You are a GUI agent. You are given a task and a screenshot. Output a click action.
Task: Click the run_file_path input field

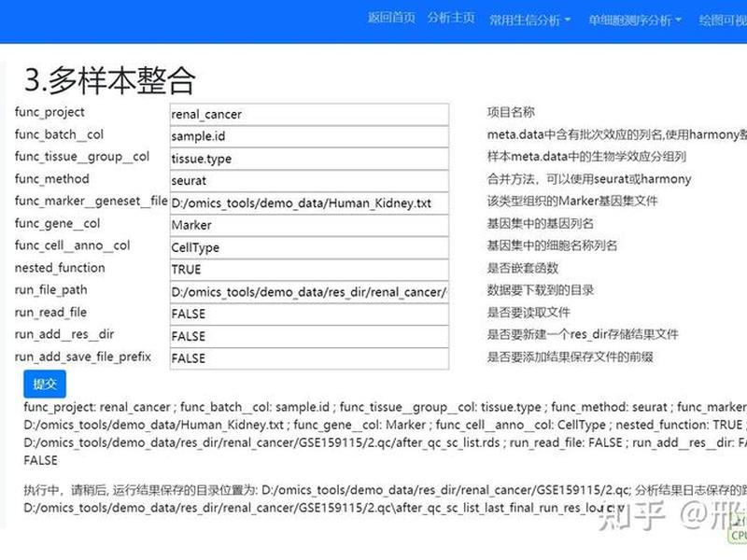309,292
